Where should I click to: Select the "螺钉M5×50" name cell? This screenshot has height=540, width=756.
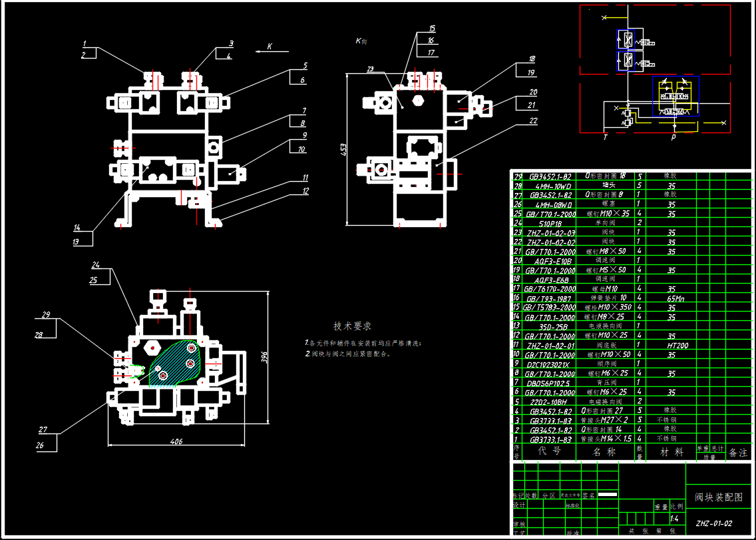click(x=606, y=270)
